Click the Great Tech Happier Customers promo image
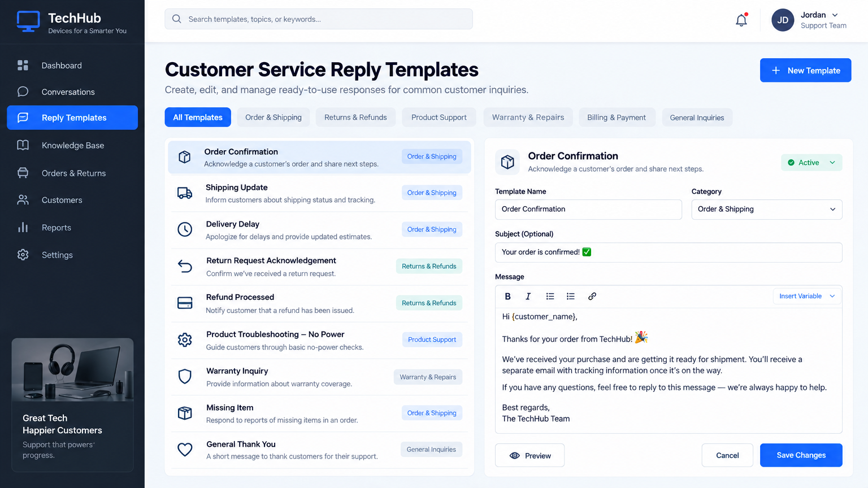 [x=72, y=370]
